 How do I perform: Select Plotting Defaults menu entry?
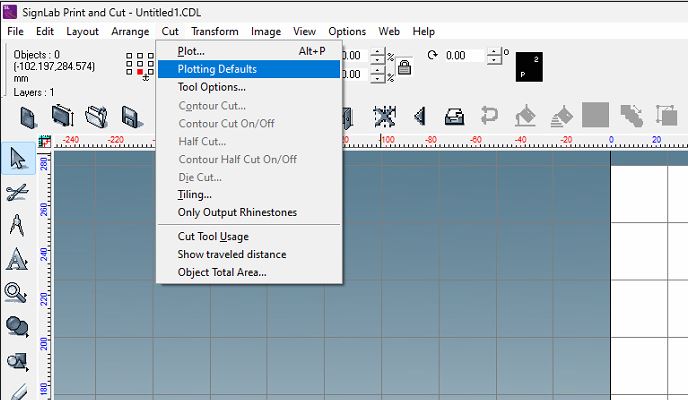pos(249,69)
